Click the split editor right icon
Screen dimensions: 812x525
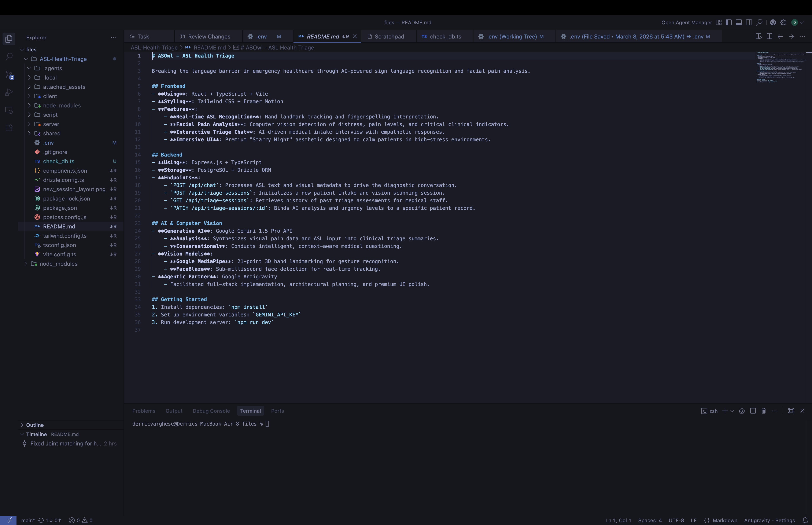[x=769, y=36]
